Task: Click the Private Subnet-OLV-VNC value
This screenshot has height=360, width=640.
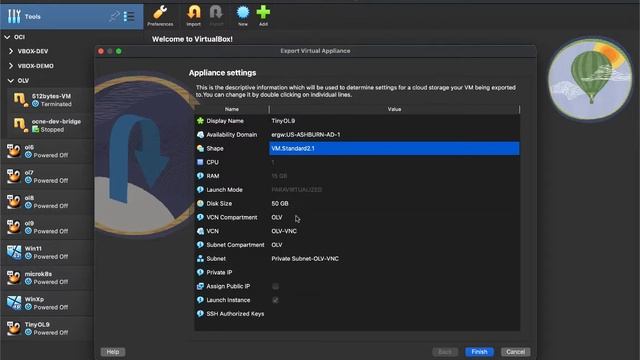Action: pyautogui.click(x=305, y=259)
